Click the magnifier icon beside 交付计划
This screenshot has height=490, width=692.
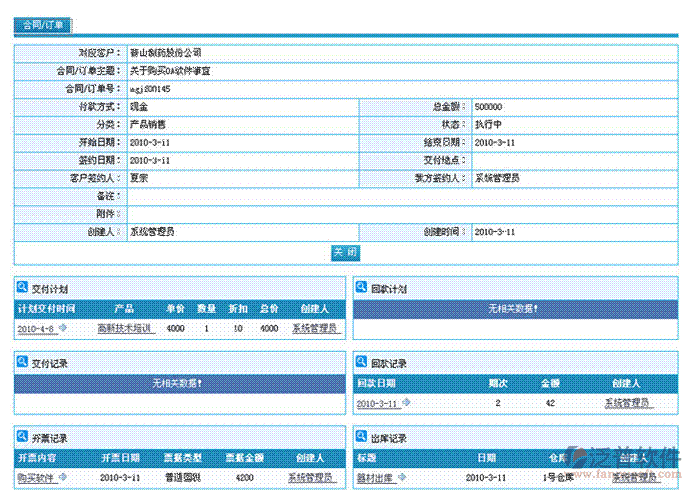[22, 288]
